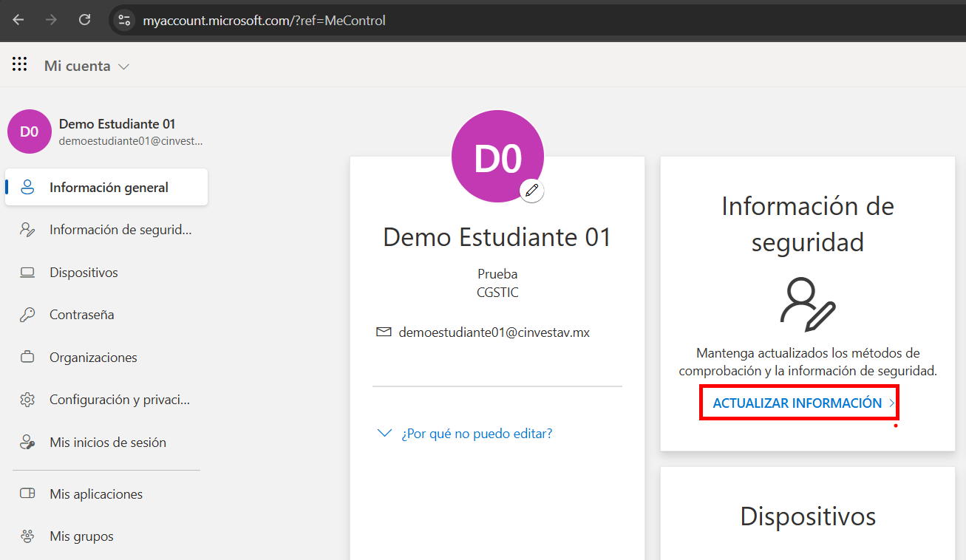
Task: Click the Dispositivos laptop icon in sidebar
Action: tap(27, 273)
